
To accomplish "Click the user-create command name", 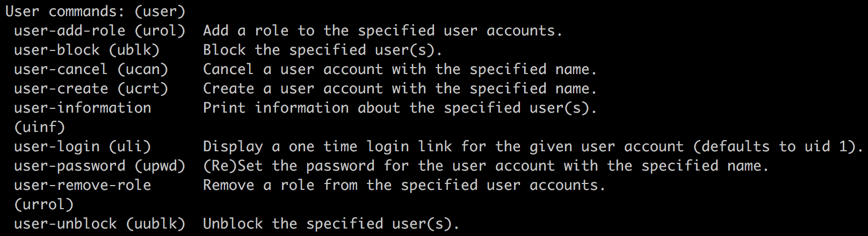I will click(61, 88).
